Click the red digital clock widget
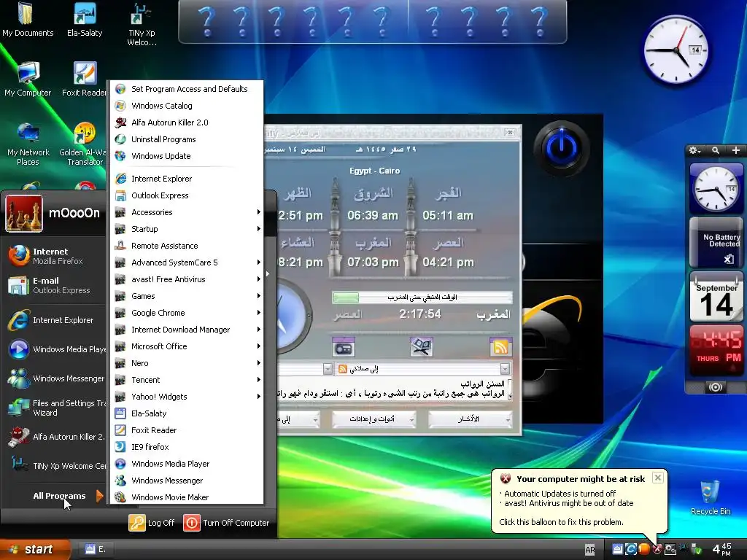Image resolution: width=747 pixels, height=560 pixels. (x=716, y=350)
